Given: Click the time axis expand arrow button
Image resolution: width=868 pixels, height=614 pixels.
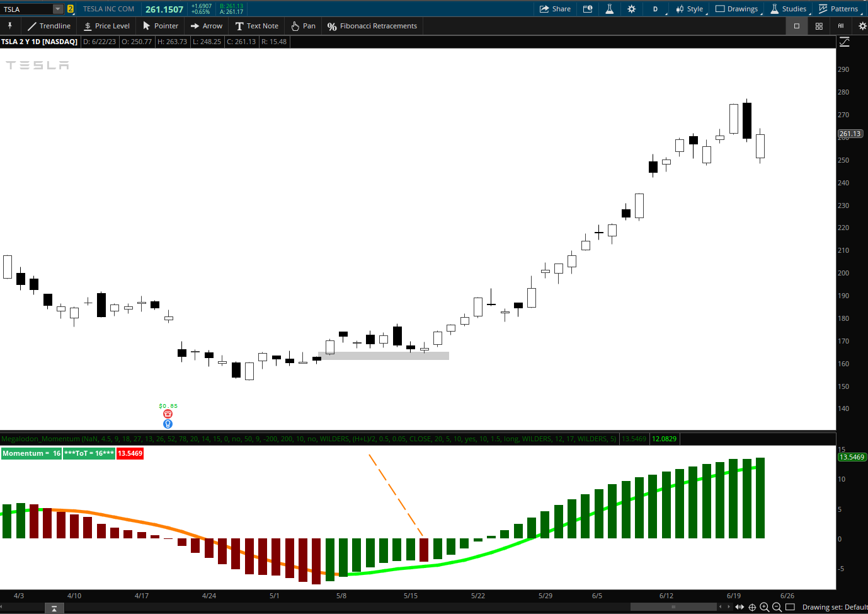Looking at the screenshot, I should coord(54,608).
